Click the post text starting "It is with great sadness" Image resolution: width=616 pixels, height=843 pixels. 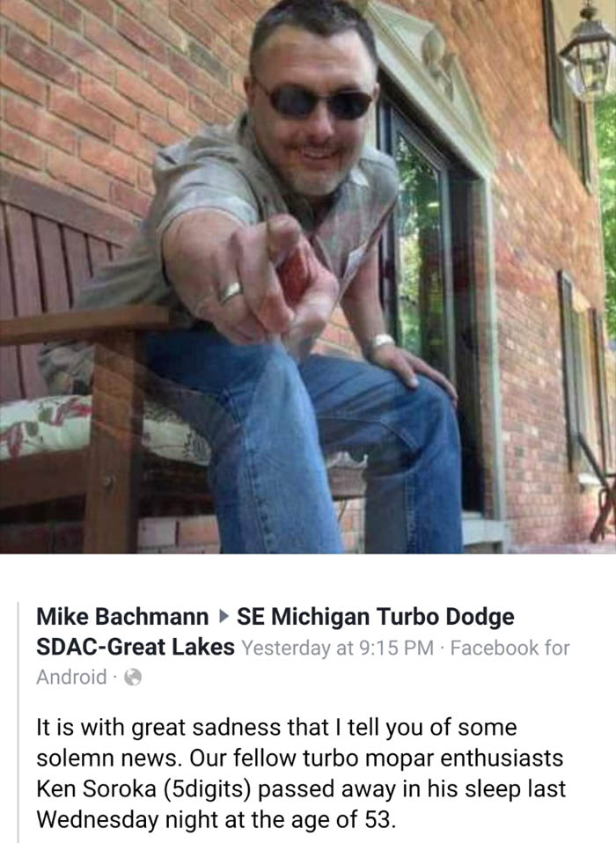tap(301, 773)
